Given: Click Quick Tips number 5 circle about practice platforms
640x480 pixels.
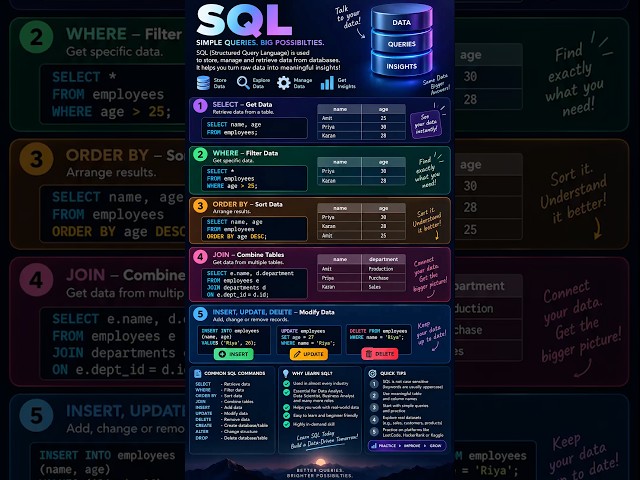Looking at the screenshot, I should tap(374, 431).
